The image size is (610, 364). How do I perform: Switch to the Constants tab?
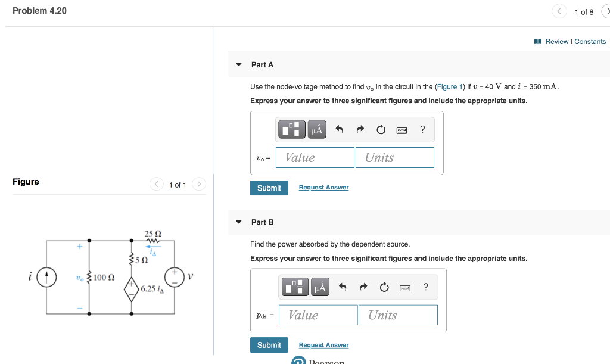pos(590,41)
